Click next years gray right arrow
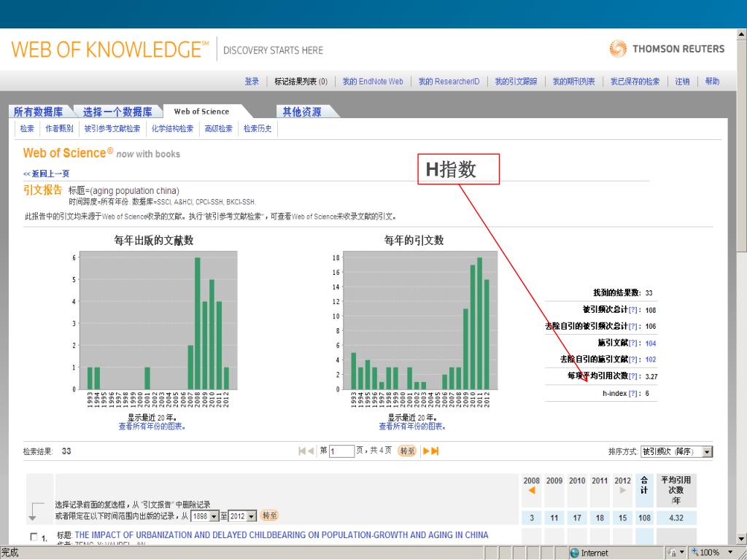 tap(622, 491)
